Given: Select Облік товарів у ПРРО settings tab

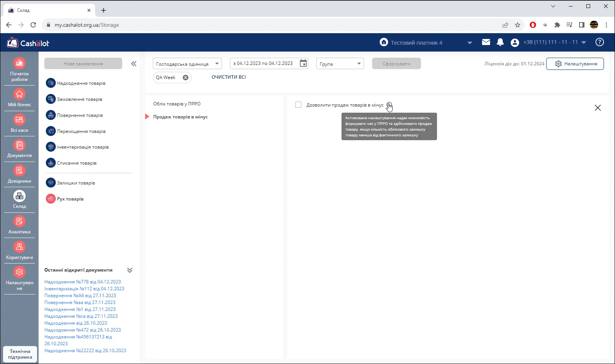Looking at the screenshot, I should click(x=177, y=104).
